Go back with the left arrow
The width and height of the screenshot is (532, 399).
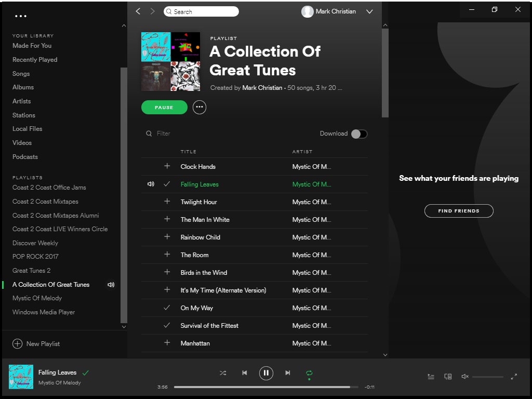pos(138,11)
